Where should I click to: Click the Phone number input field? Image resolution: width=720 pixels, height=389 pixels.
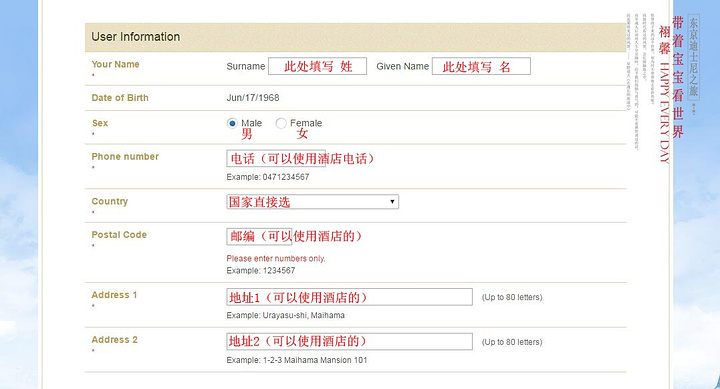(276, 158)
